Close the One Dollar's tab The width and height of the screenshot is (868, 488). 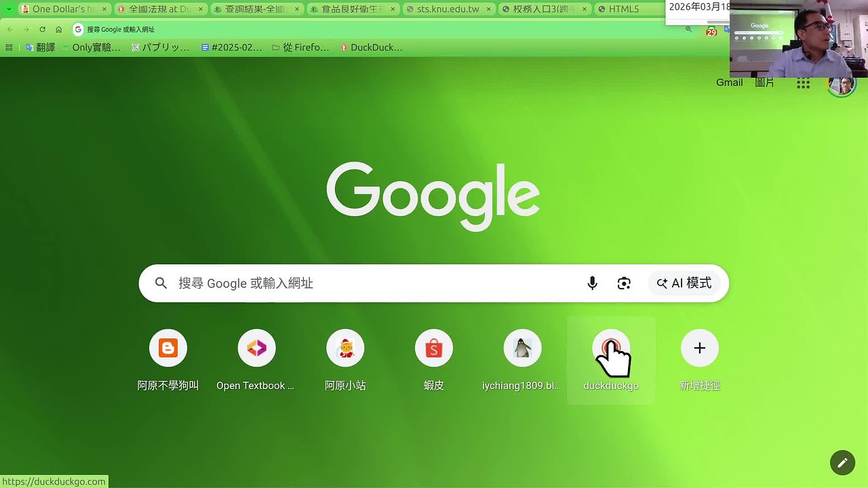tap(104, 9)
